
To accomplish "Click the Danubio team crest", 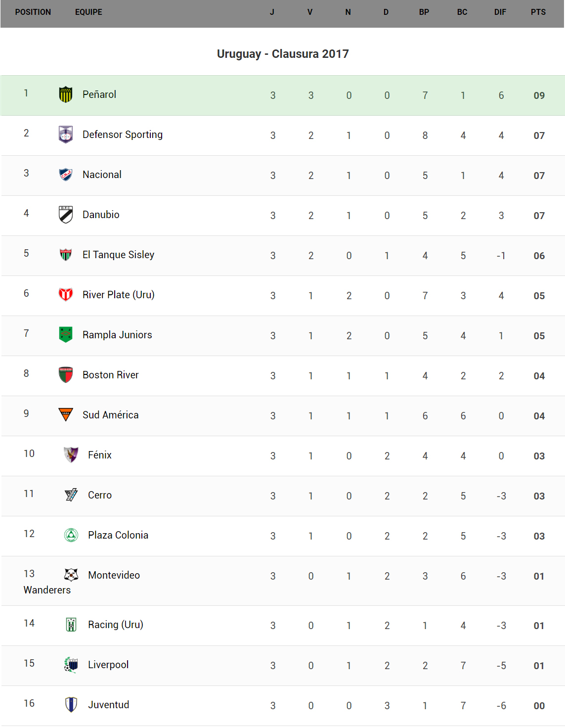I will [x=66, y=215].
